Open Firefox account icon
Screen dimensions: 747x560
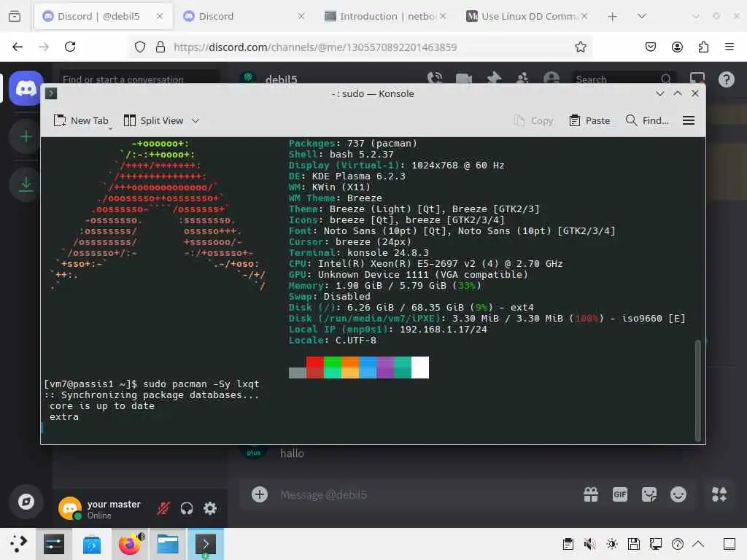[677, 47]
